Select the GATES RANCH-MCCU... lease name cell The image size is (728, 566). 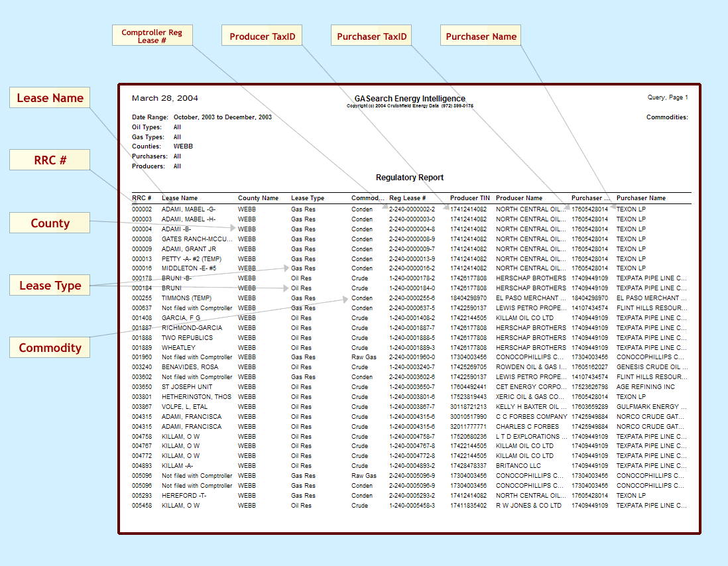(x=197, y=239)
